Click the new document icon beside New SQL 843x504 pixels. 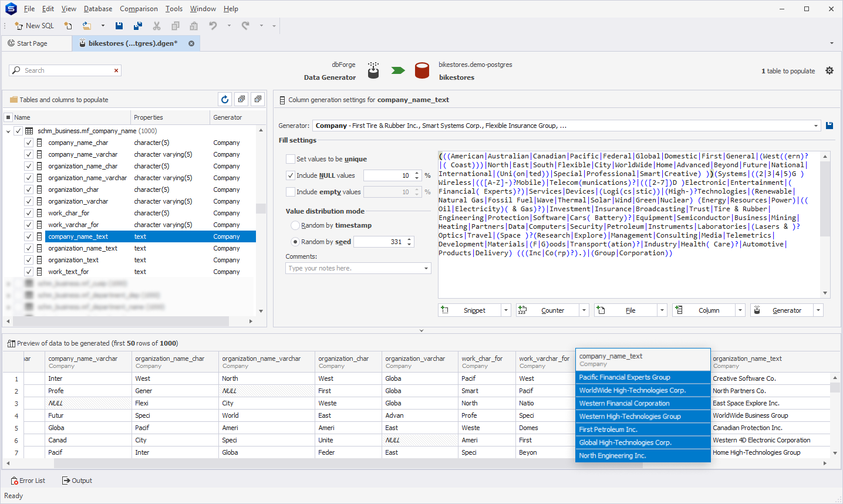[x=68, y=26]
